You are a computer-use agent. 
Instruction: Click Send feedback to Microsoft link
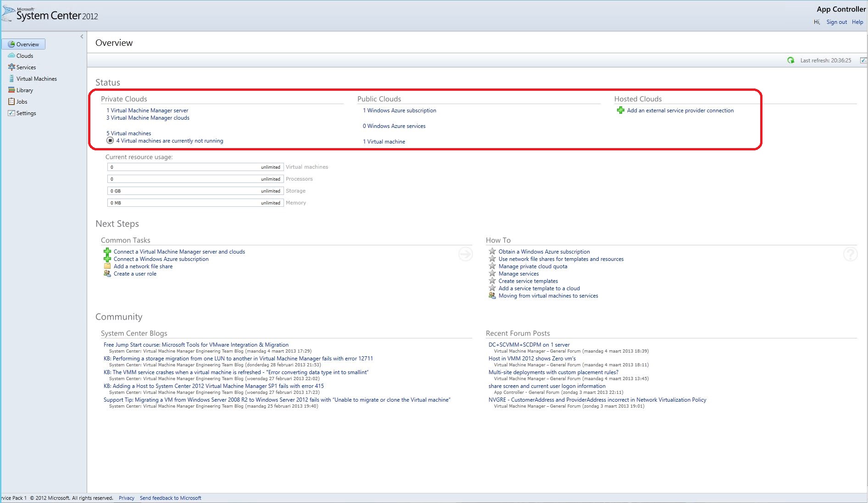click(170, 497)
